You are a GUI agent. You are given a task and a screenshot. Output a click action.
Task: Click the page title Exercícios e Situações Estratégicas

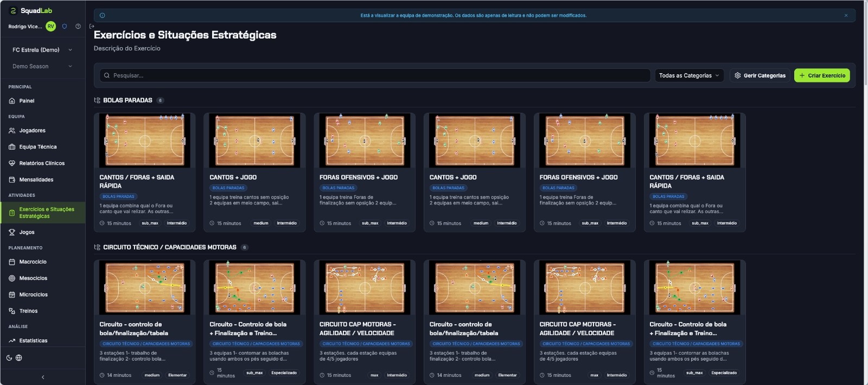pyautogui.click(x=185, y=35)
